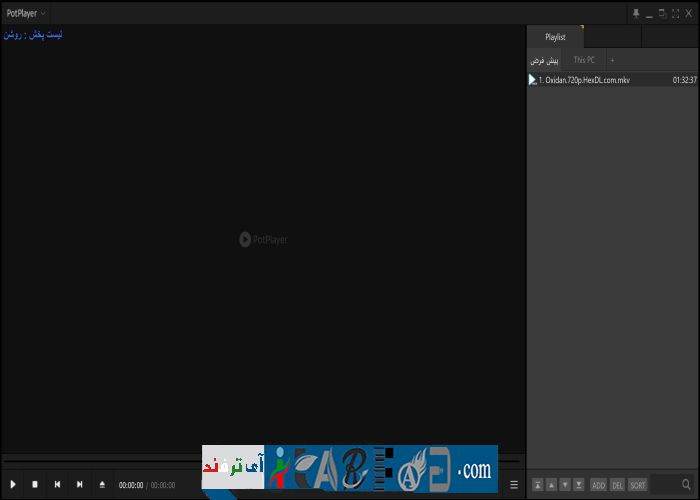The height and width of the screenshot is (500, 700).
Task: Move playlist item to the top
Action: click(538, 484)
